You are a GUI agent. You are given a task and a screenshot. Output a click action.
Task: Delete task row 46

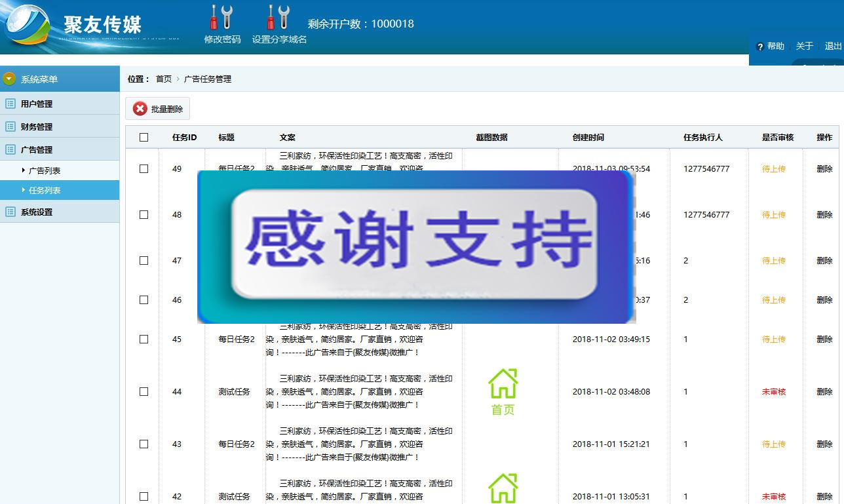point(824,300)
